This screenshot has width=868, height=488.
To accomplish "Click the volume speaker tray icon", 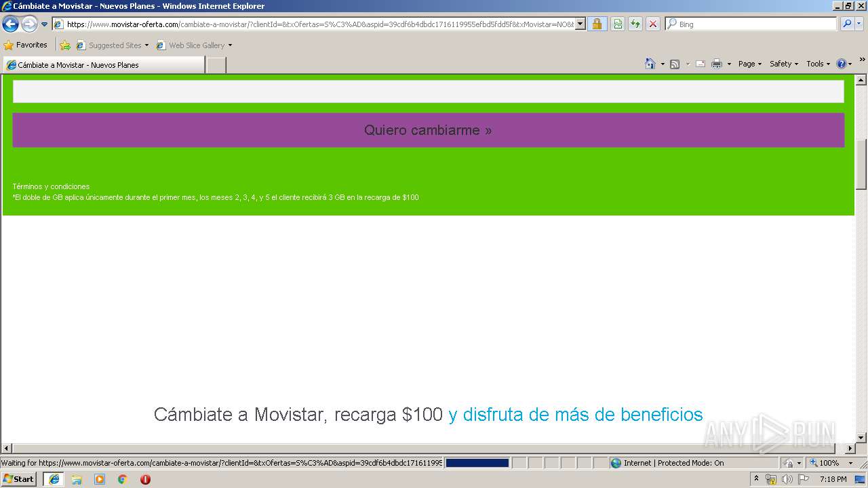I will tap(787, 479).
